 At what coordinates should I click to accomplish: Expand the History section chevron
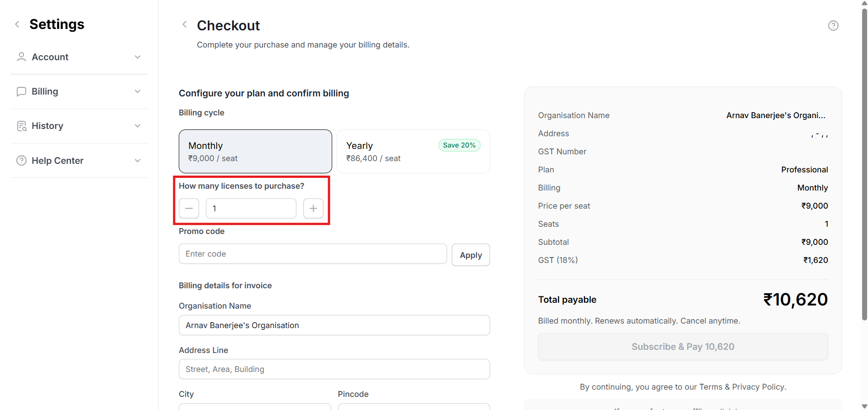coord(138,126)
